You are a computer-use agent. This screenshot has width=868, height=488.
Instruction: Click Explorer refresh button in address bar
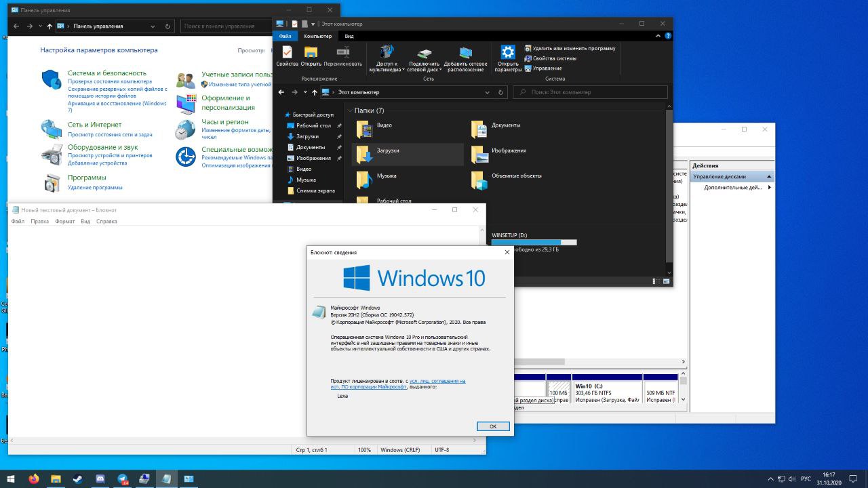501,92
